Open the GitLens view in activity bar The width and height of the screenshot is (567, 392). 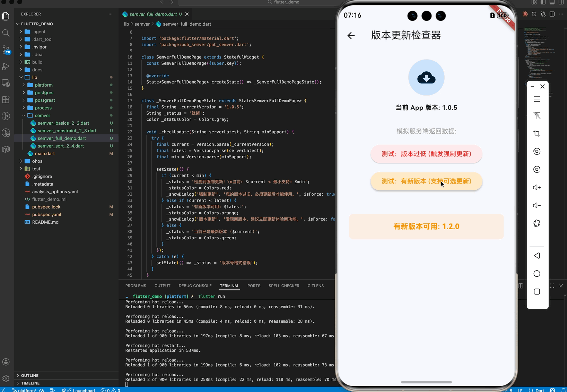click(x=6, y=116)
